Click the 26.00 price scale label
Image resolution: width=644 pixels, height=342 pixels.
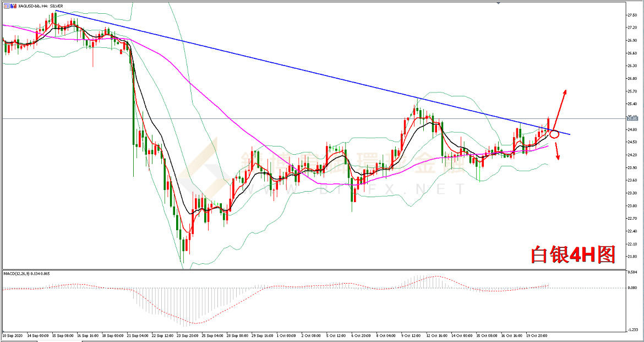click(x=632, y=79)
